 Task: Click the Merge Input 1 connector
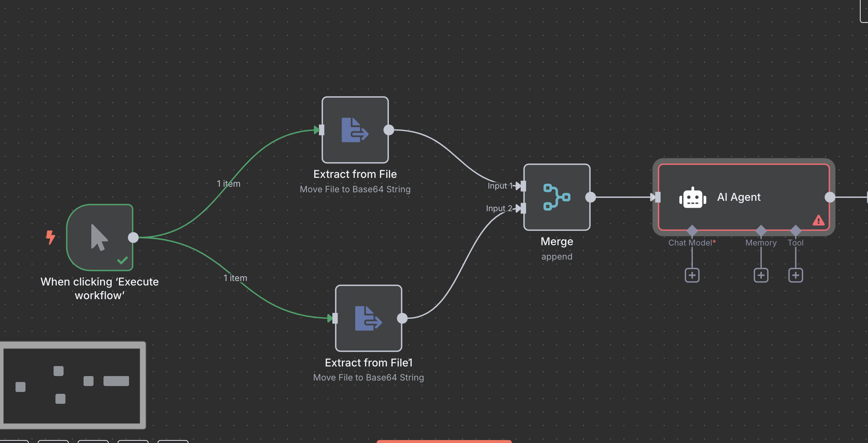point(523,186)
